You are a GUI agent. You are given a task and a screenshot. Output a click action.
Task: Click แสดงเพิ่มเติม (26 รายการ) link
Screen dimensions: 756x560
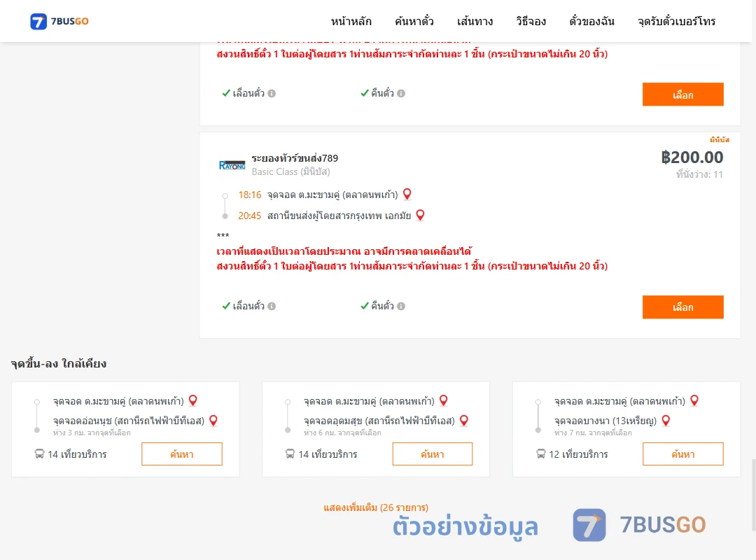tap(376, 507)
